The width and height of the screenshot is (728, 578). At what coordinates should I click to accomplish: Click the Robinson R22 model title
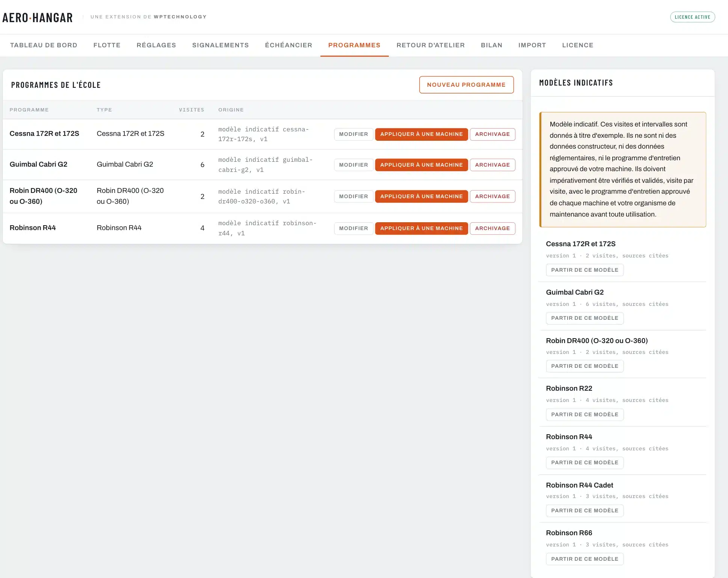pos(569,388)
